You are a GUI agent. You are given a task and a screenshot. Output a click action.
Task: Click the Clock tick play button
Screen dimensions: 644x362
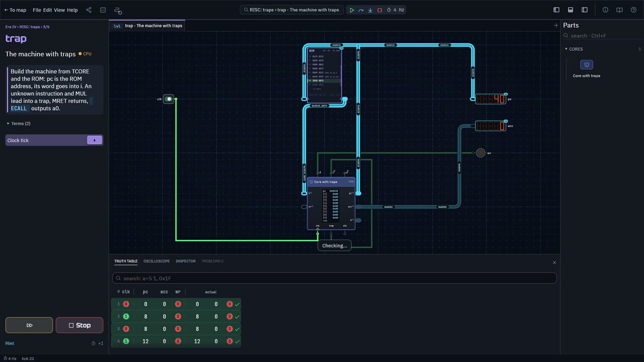point(95,140)
